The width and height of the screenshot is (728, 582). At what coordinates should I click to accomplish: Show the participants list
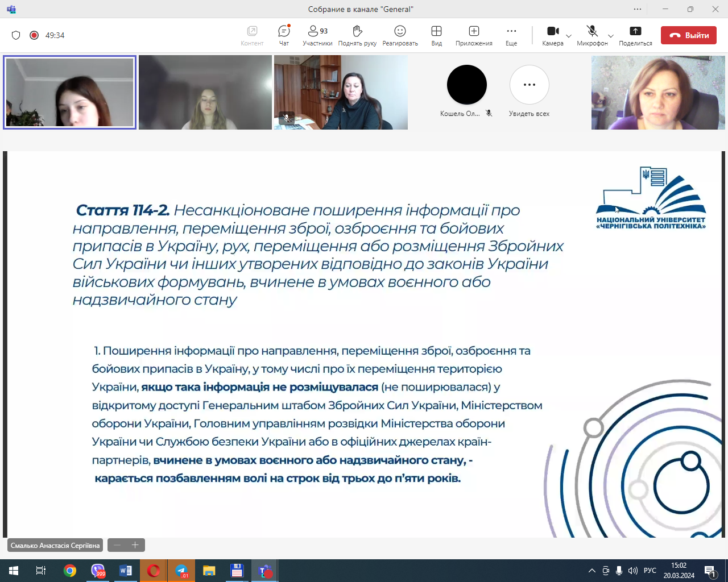[317, 35]
